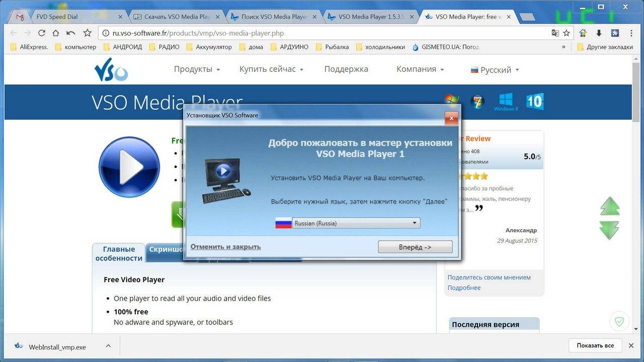644x362 pixels.
Task: Open the Аккумулятор bookmarks folder
Action: pos(209,47)
